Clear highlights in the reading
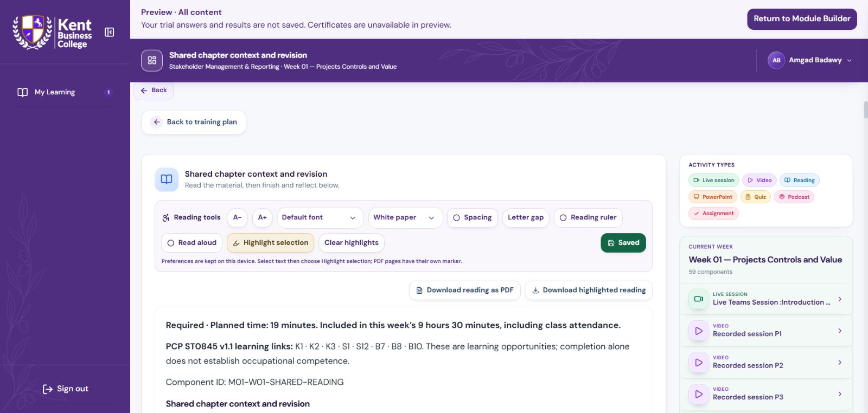The image size is (868, 413). (x=352, y=243)
